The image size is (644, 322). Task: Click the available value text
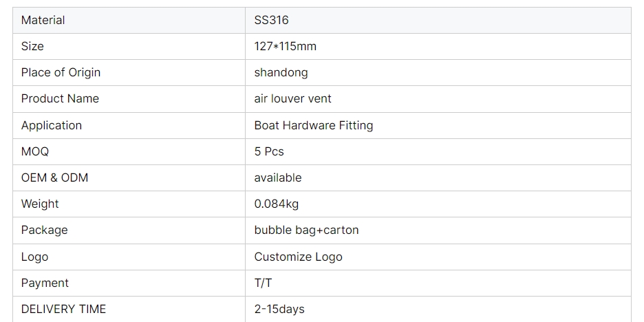(277, 178)
